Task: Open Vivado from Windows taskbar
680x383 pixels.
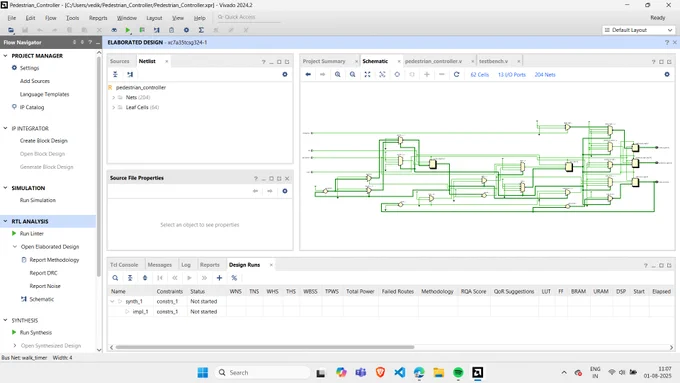Action: [477, 372]
